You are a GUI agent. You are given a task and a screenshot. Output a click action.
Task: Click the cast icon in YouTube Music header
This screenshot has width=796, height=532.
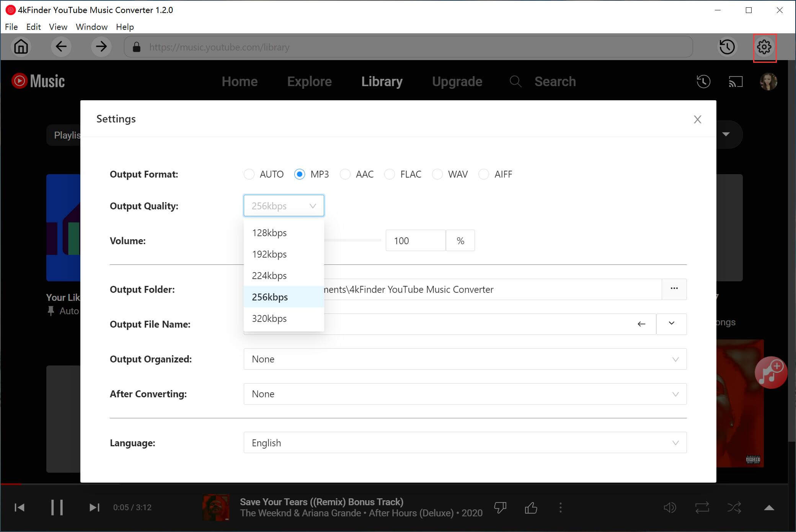coord(736,82)
